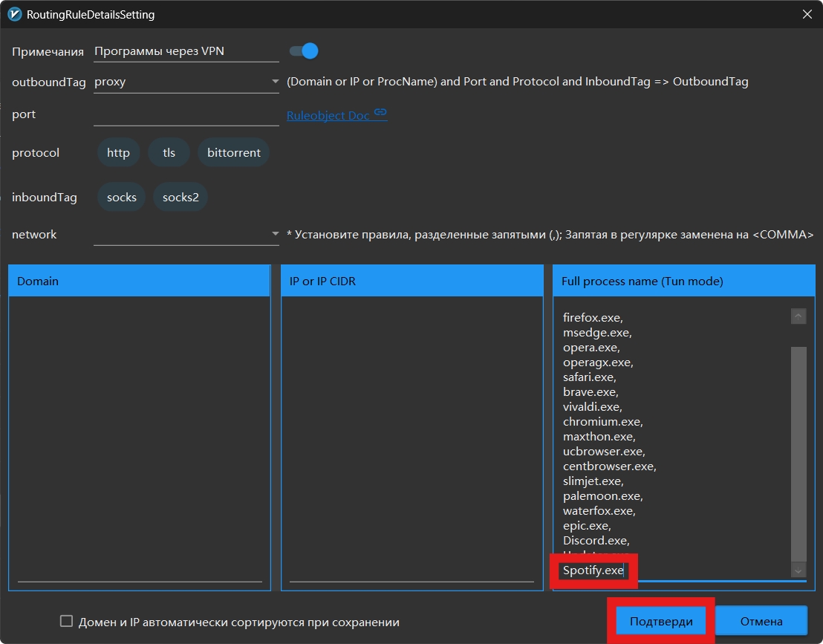Click the Отмена cancel button
Screen dimensions: 823x644
761,622
